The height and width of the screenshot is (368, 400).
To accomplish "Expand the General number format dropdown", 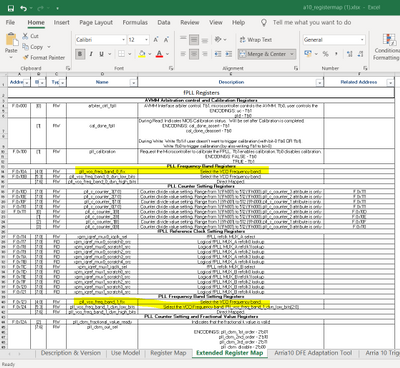I will coord(362,40).
